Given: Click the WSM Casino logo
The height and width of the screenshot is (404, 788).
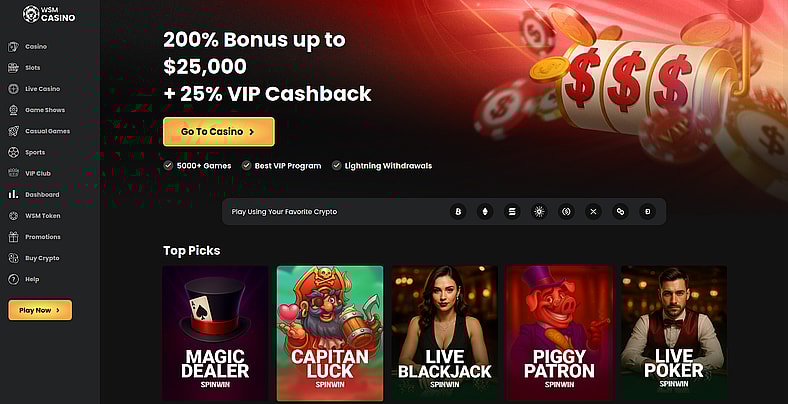Looking at the screenshot, I should [50, 14].
